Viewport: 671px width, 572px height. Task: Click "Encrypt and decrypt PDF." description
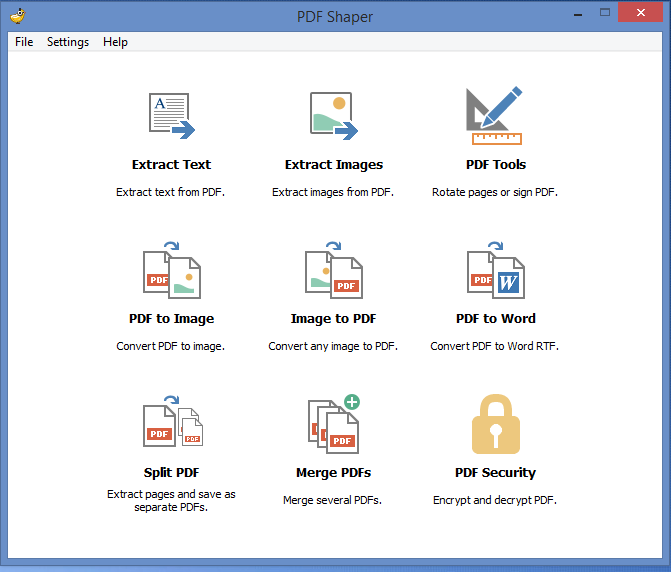click(495, 501)
